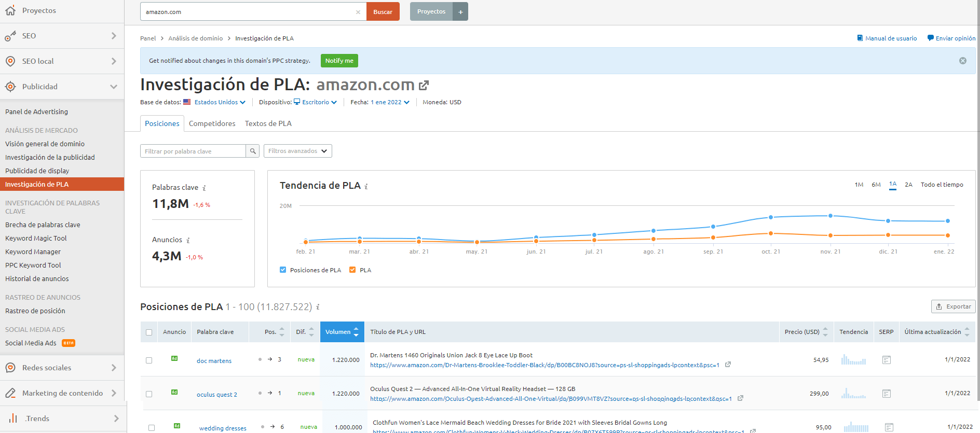Click the Marketing de contenido pencil icon
Viewport: 980px width, 433px height.
click(10, 393)
